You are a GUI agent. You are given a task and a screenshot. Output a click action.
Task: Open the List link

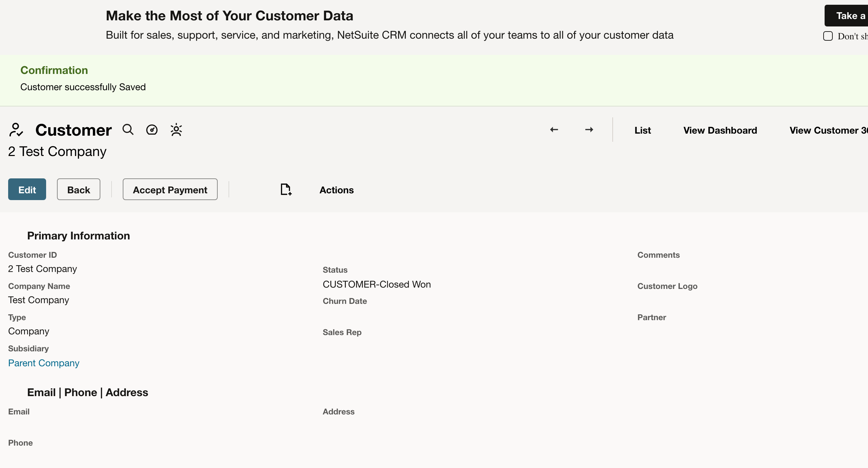coord(643,130)
